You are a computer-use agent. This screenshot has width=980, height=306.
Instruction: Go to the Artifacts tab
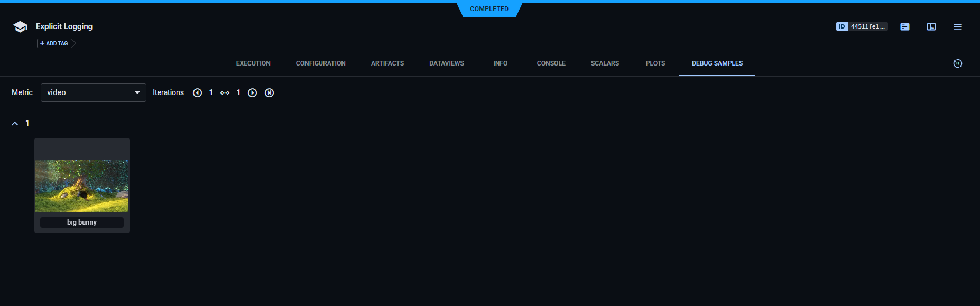pos(387,63)
